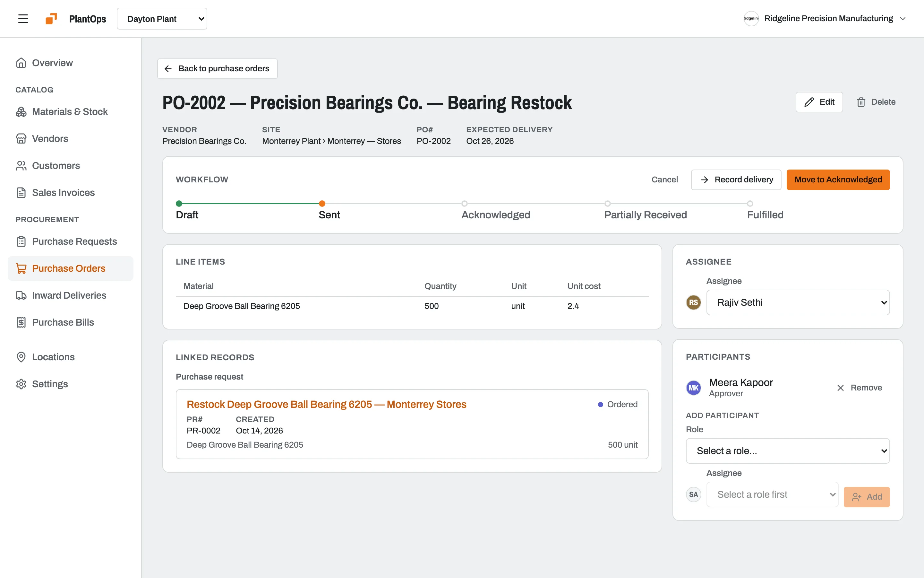924x578 pixels.
Task: Click the Locations pin icon
Action: click(x=21, y=357)
